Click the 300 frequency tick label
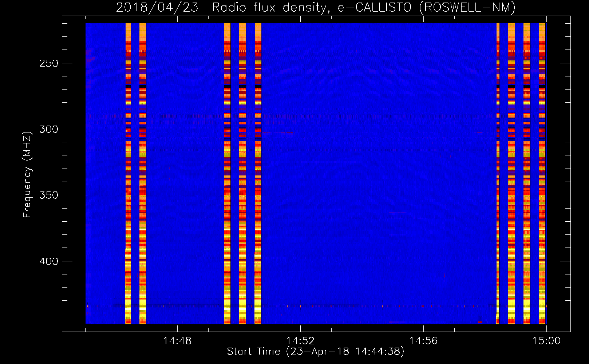Viewport: 589px width, 364px height. [49, 129]
